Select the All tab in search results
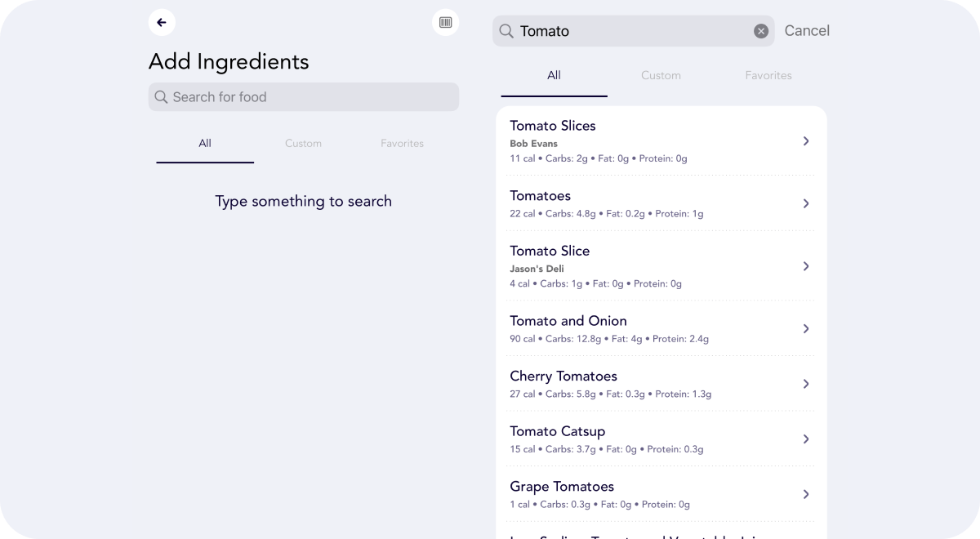 [554, 76]
